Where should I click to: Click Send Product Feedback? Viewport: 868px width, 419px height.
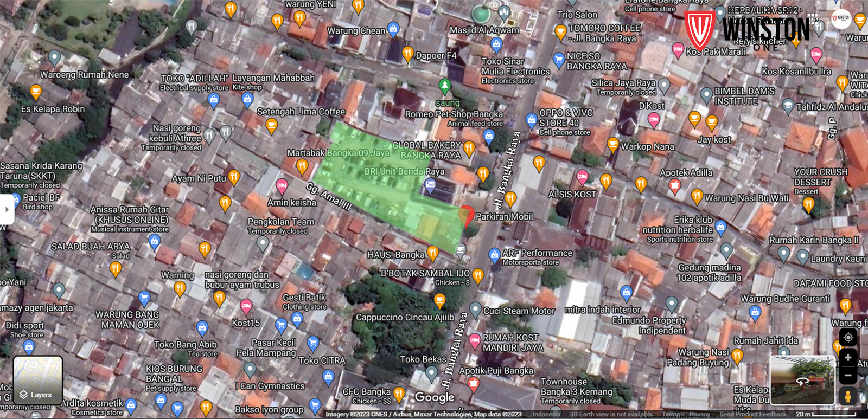(752, 414)
